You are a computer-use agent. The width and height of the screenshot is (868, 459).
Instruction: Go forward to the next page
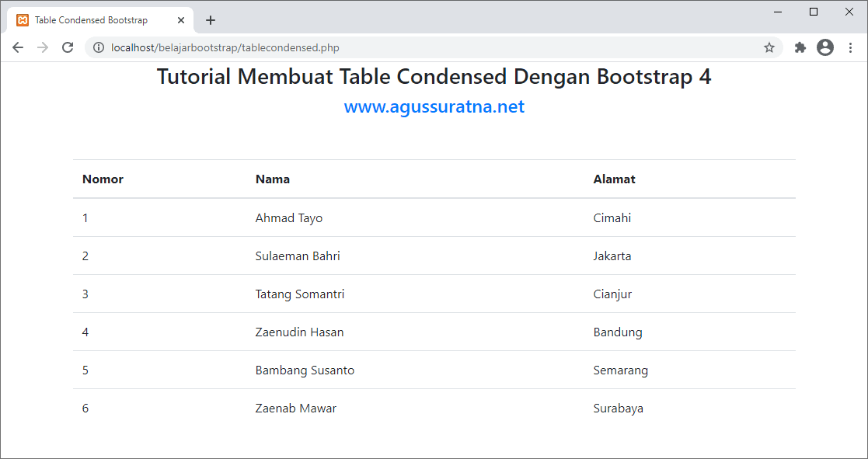pyautogui.click(x=43, y=47)
